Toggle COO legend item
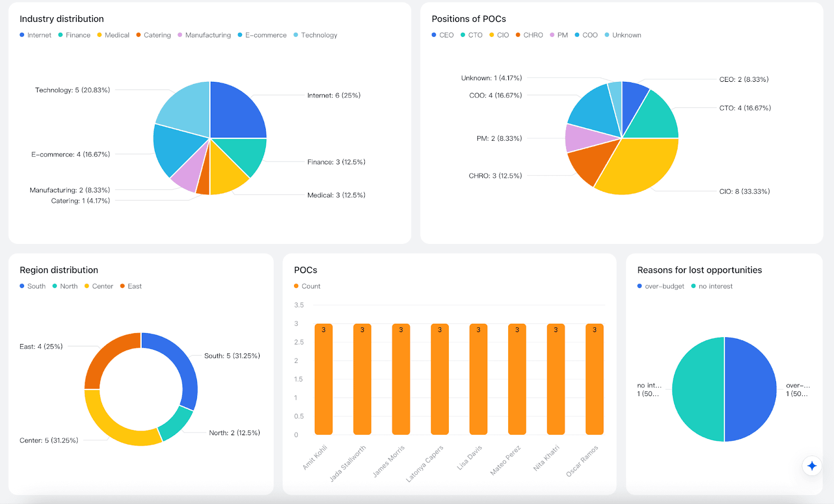The width and height of the screenshot is (834, 504). point(586,35)
